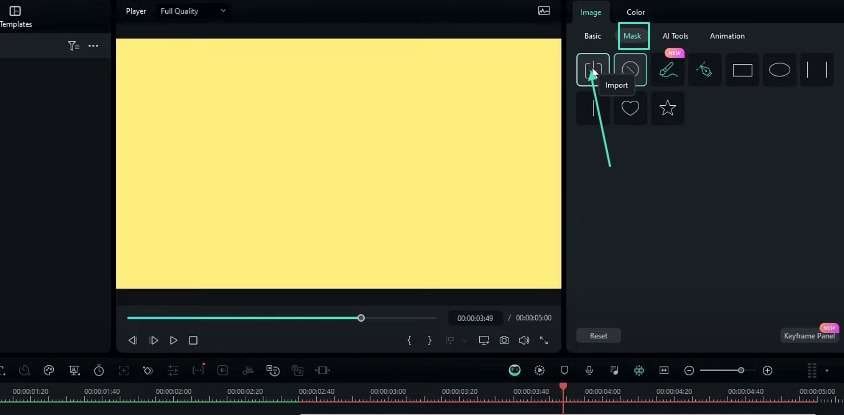Choose the heart mask shape
844x415 pixels.
[x=630, y=108]
